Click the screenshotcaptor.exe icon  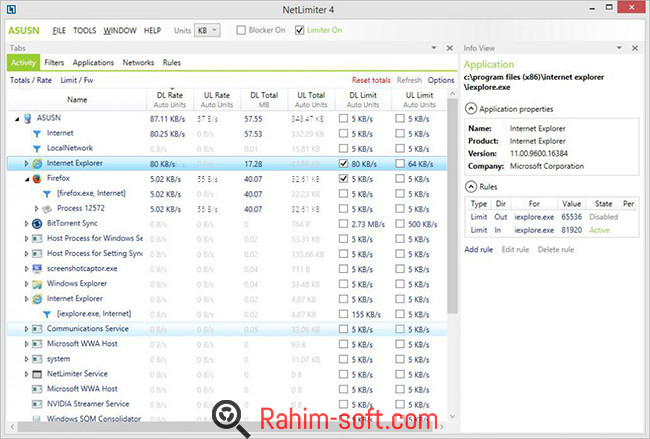click(37, 269)
